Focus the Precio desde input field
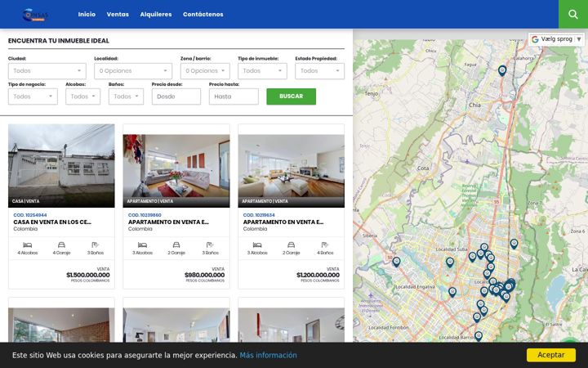 (176, 96)
